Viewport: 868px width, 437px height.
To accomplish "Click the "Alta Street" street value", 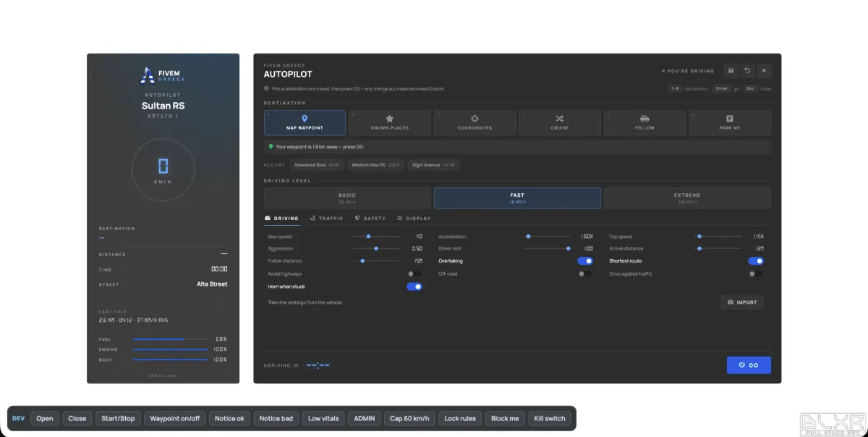I will [x=212, y=284].
